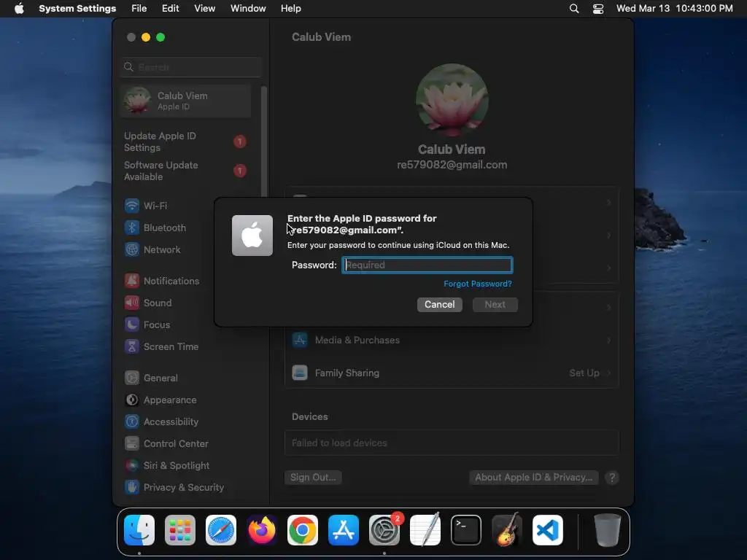The height and width of the screenshot is (560, 747).
Task: Open Visual Studio Code from the Dock
Action: (548, 530)
